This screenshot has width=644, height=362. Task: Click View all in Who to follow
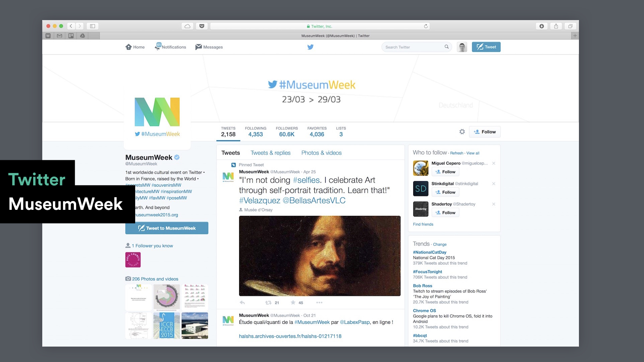coord(473,153)
